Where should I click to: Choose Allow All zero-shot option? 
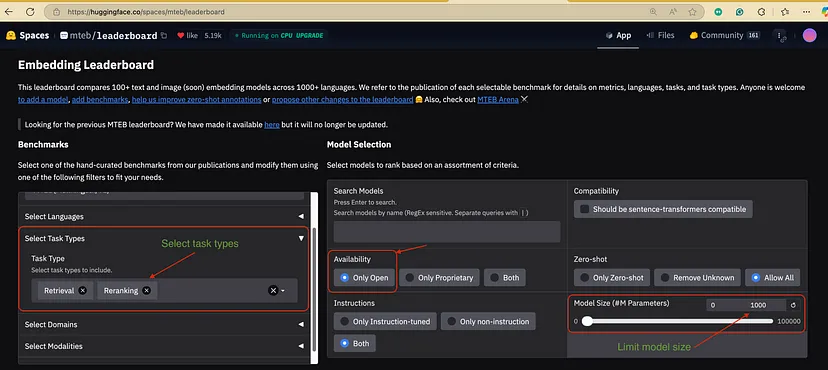[773, 278]
